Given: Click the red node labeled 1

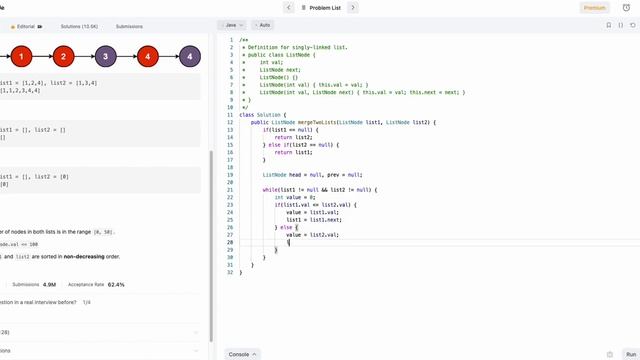Looking at the screenshot, I should click(21, 56).
